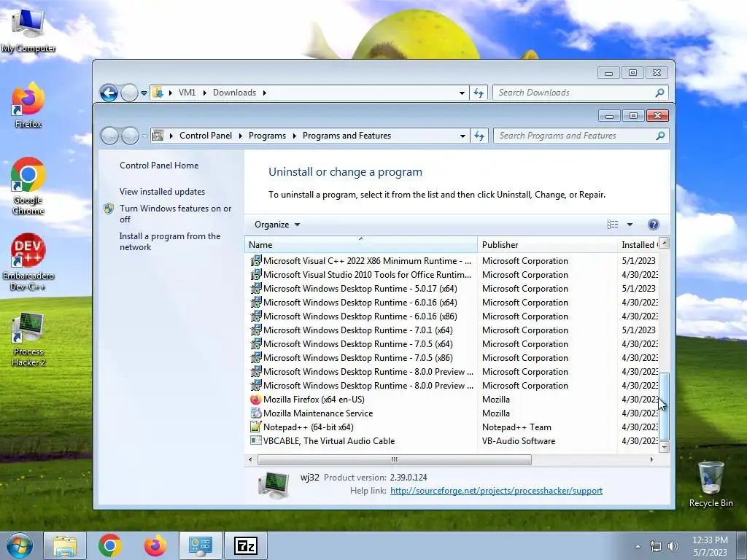Screen dimensions: 747x560
Task: Open the recent pages dropdown in Downloads window
Action: pos(144,93)
